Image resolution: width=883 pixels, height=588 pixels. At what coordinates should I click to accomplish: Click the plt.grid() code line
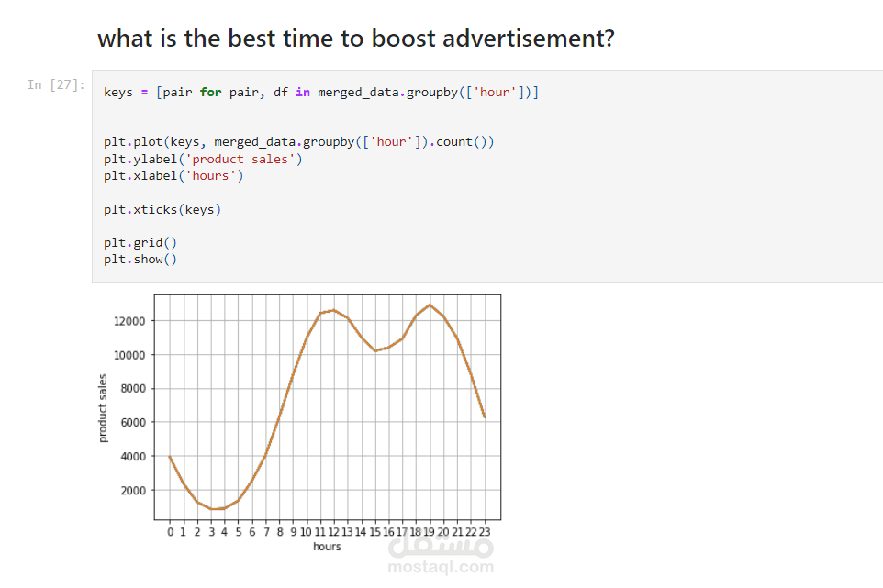click(140, 242)
